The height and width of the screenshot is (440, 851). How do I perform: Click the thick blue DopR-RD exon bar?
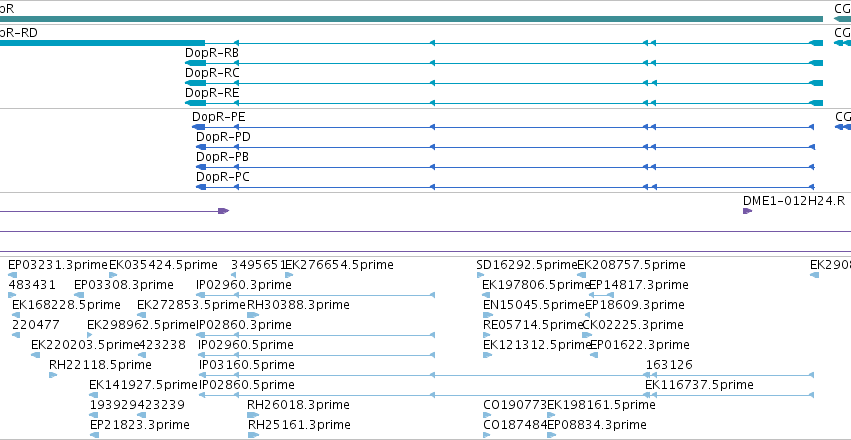pyautogui.click(x=103, y=43)
